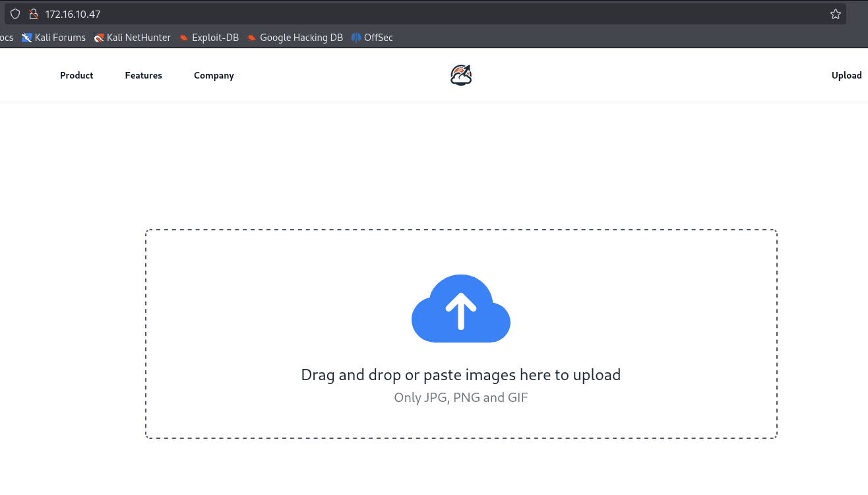Open the Kali Forums bookmark

[60, 38]
